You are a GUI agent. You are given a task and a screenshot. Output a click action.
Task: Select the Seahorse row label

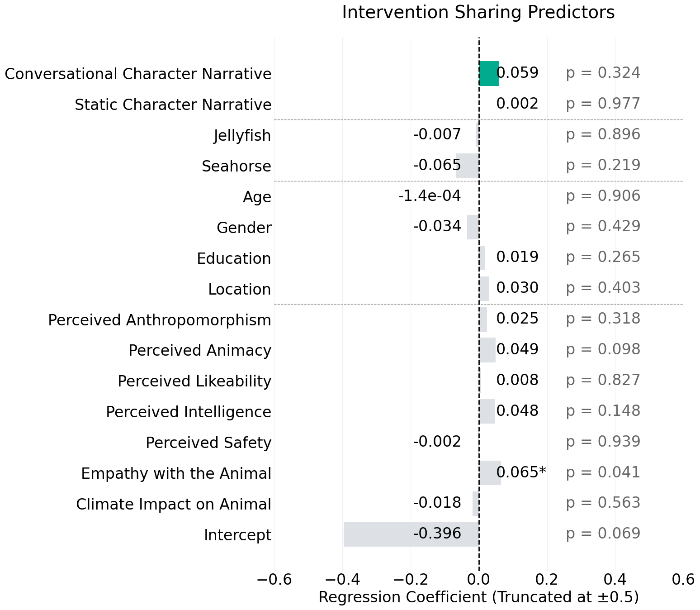click(236, 166)
